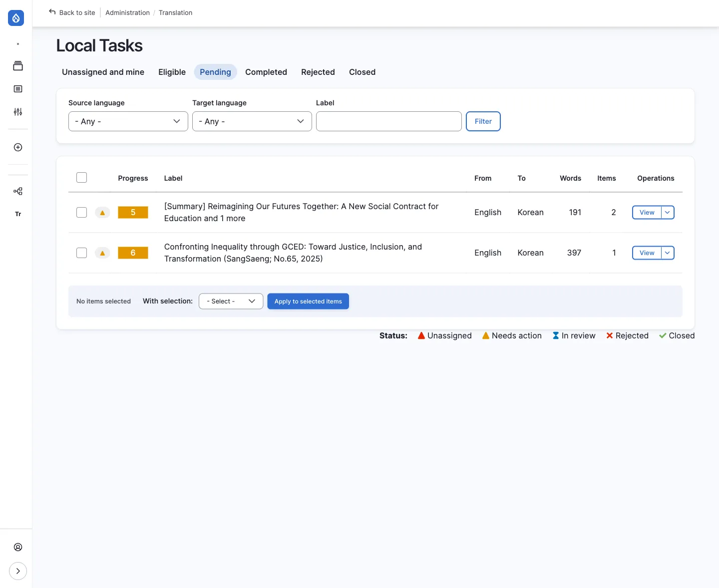Open the content inbox icon in sidebar
This screenshot has height=588, width=719.
click(18, 65)
